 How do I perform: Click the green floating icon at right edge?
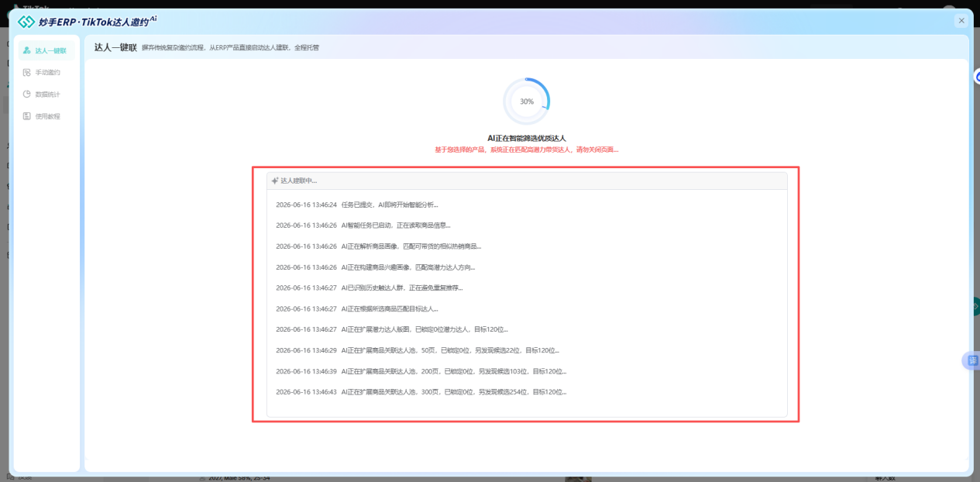tap(976, 307)
